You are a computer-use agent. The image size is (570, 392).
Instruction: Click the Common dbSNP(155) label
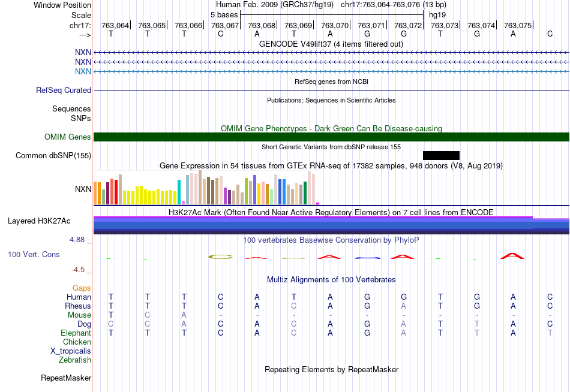(x=53, y=155)
